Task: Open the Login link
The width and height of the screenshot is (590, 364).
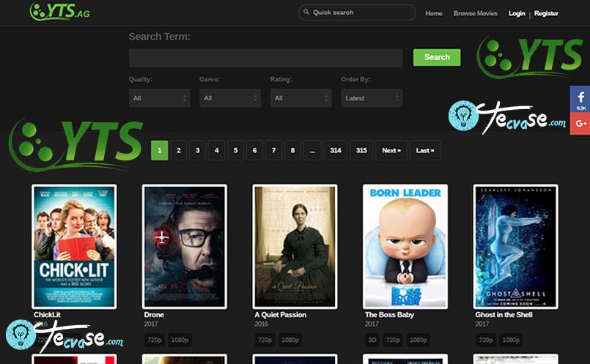Action: tap(517, 13)
